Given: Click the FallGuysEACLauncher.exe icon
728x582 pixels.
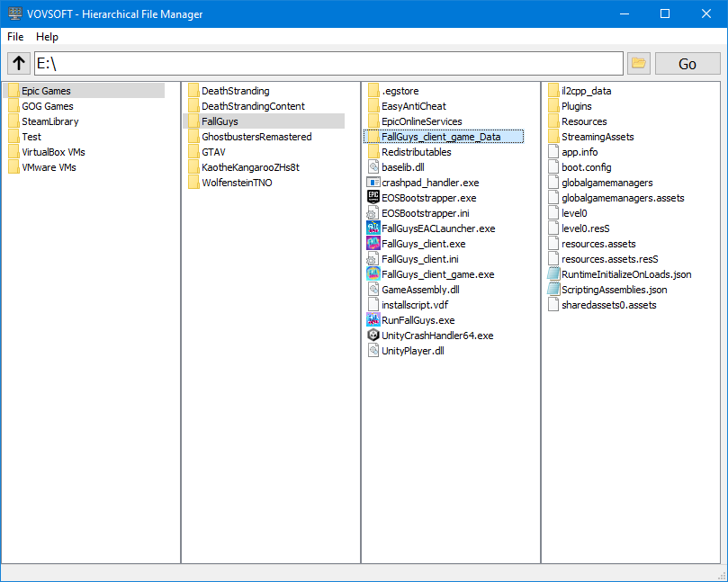Looking at the screenshot, I should click(373, 228).
